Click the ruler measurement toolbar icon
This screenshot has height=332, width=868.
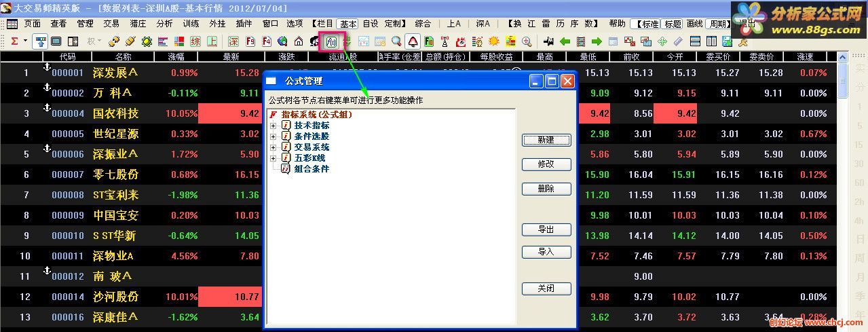coord(678,41)
